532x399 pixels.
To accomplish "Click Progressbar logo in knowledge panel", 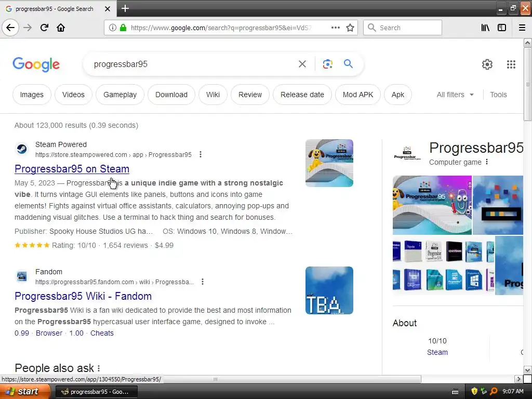I will [x=407, y=153].
